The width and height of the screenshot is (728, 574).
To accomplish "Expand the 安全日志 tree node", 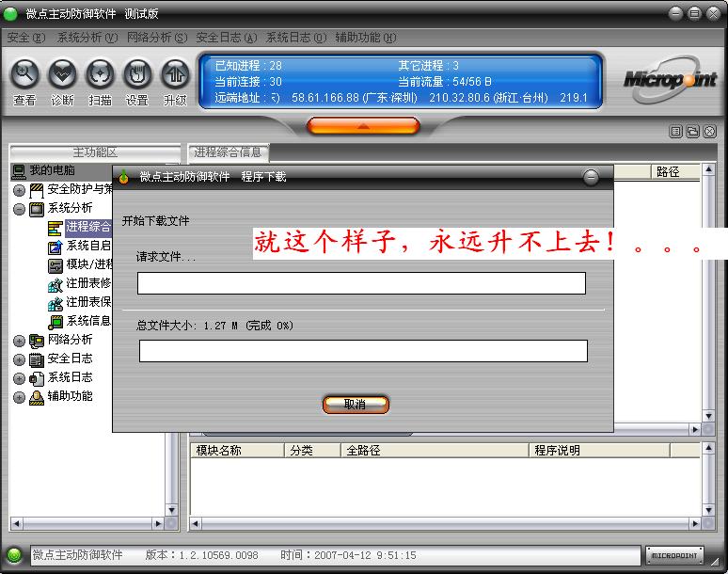I will coord(19,359).
